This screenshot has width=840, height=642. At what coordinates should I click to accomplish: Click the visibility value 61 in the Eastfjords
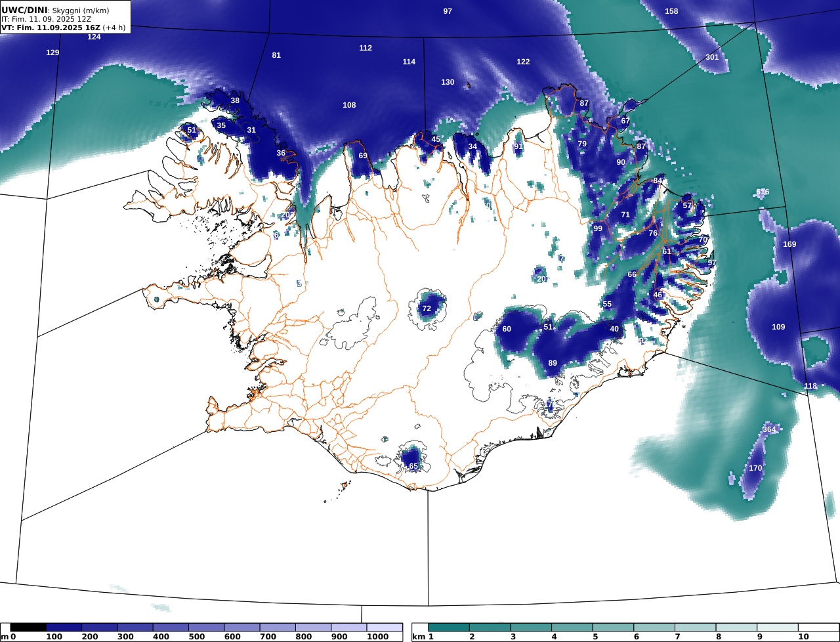(x=667, y=251)
